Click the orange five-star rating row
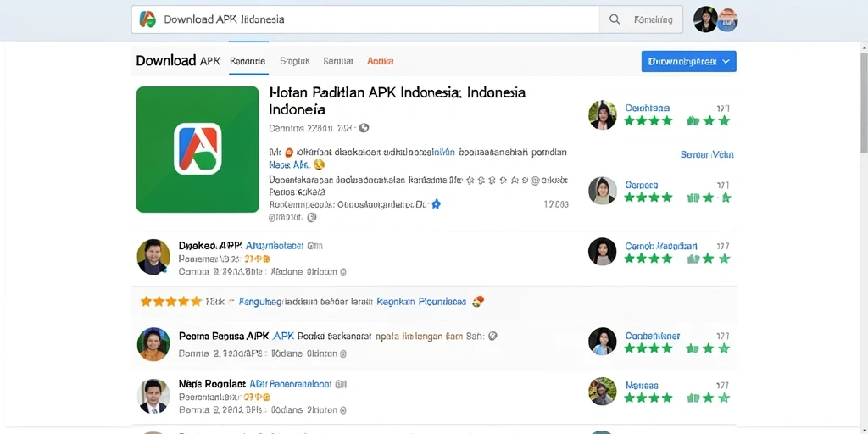 coord(170,302)
